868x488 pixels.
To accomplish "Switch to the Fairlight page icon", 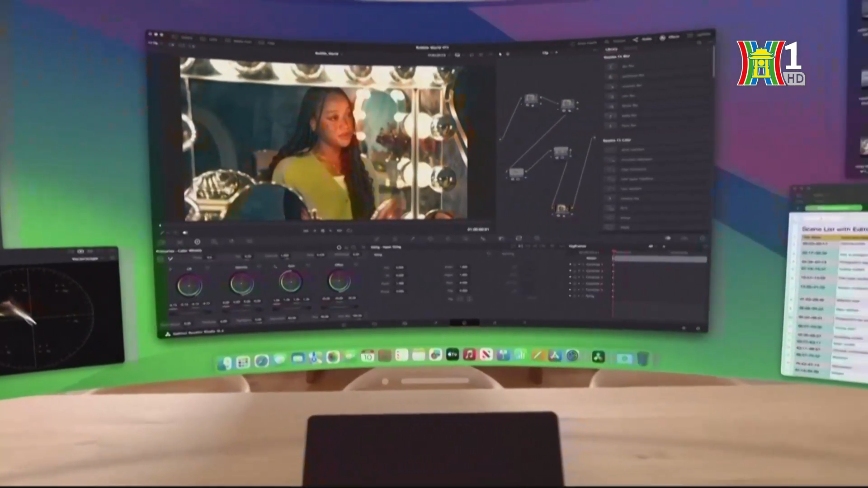I will pyautogui.click(x=495, y=323).
